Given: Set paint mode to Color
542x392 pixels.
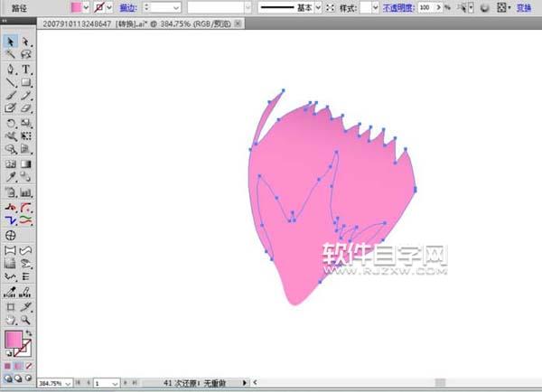Looking at the screenshot, I should point(7,366).
